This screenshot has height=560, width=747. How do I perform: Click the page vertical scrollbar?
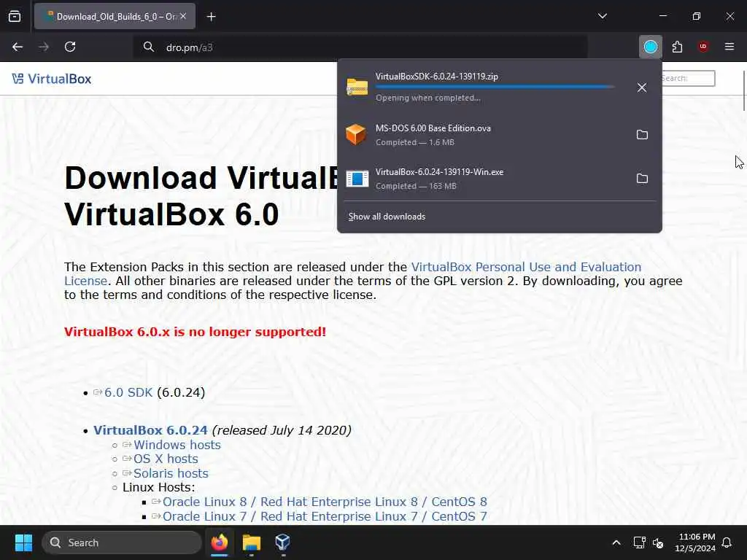point(743,90)
